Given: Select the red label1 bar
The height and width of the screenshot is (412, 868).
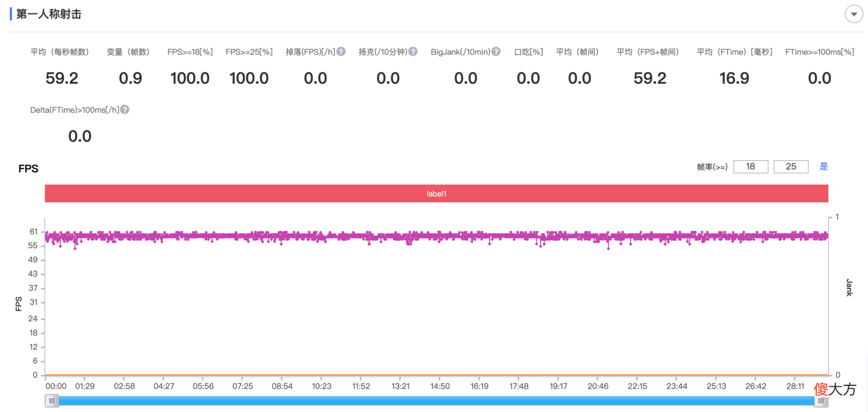Looking at the screenshot, I should click(x=436, y=194).
